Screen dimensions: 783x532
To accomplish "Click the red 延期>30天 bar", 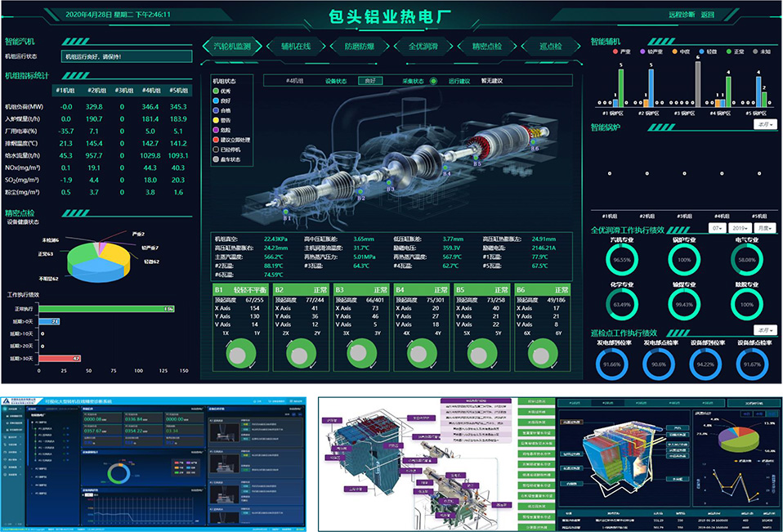I will point(60,358).
